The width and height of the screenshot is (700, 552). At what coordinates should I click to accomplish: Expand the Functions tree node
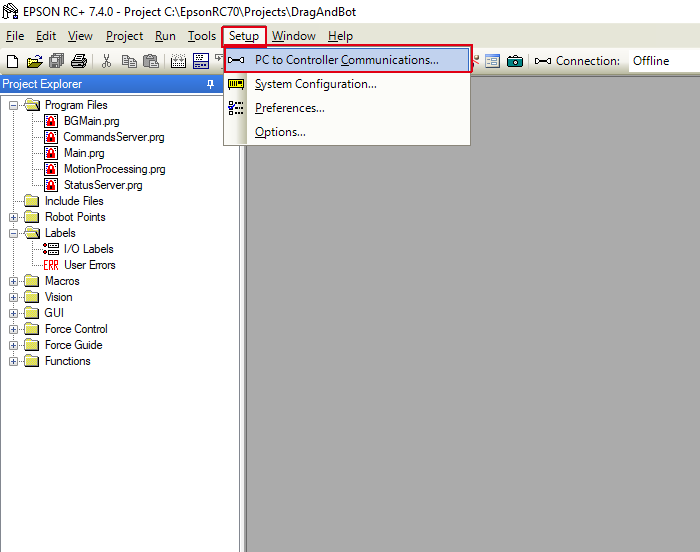(x=13, y=362)
